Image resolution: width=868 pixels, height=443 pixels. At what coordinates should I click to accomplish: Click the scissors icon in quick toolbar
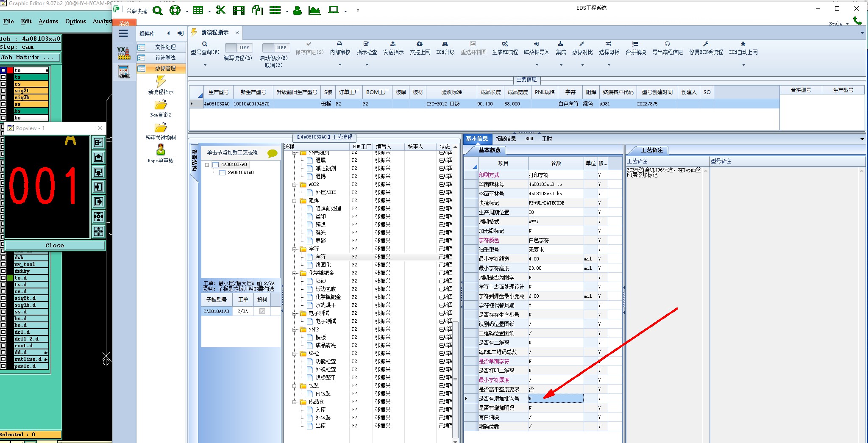pos(220,10)
